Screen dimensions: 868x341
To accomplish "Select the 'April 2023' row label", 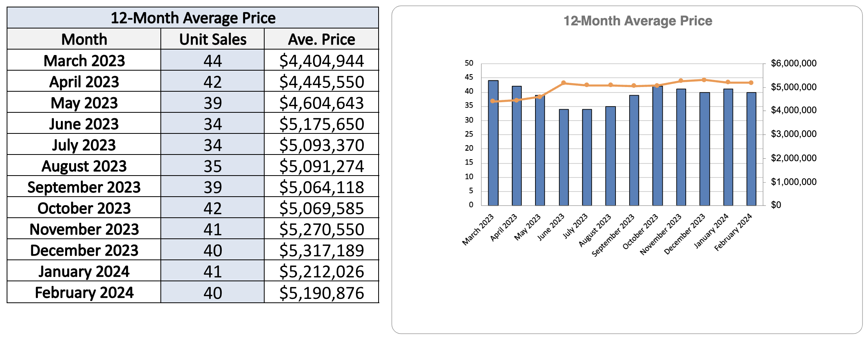I will click(84, 81).
